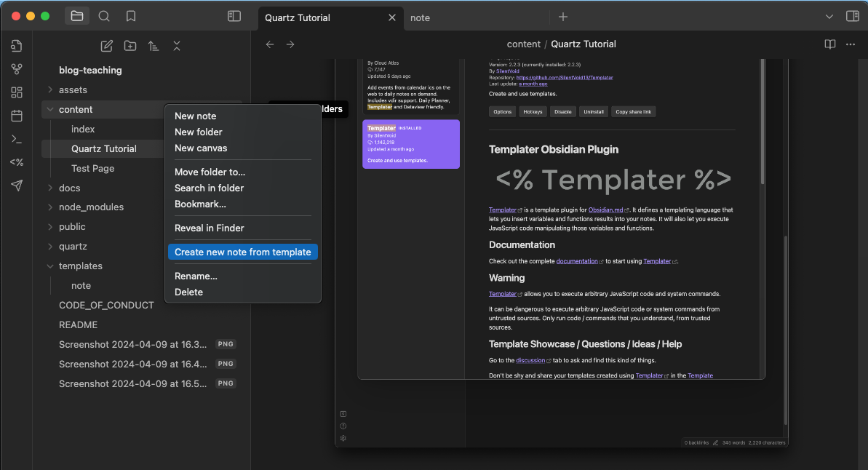This screenshot has width=868, height=470.
Task: Select the purple Templater plugin card
Action: coord(411,144)
